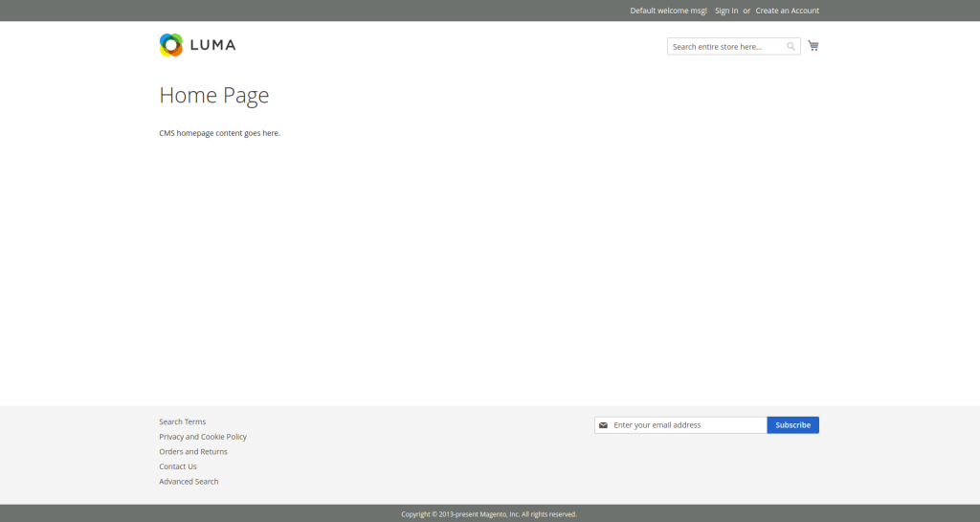This screenshot has height=522, width=980.
Task: Focus the 'Search entire store here' field
Action: pos(725,46)
